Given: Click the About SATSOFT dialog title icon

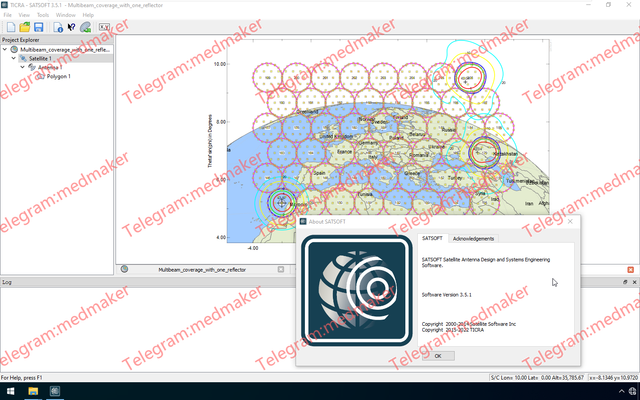Looking at the screenshot, I should [303, 221].
